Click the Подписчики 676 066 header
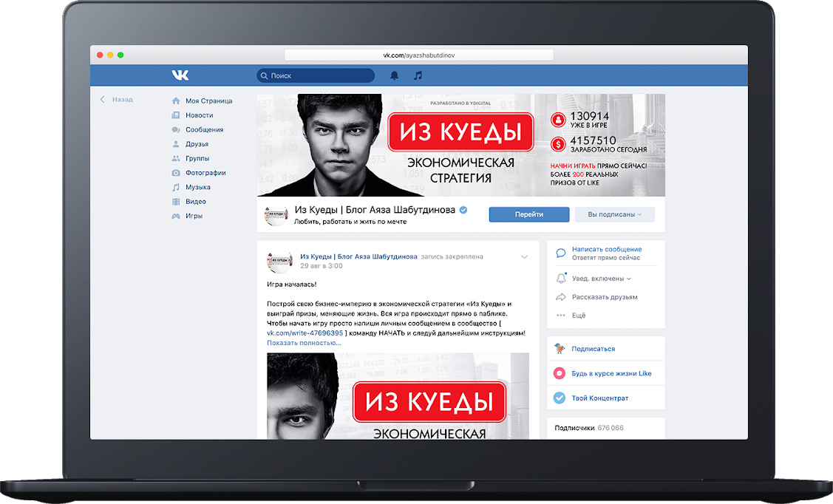This screenshot has width=833, height=504. point(589,428)
